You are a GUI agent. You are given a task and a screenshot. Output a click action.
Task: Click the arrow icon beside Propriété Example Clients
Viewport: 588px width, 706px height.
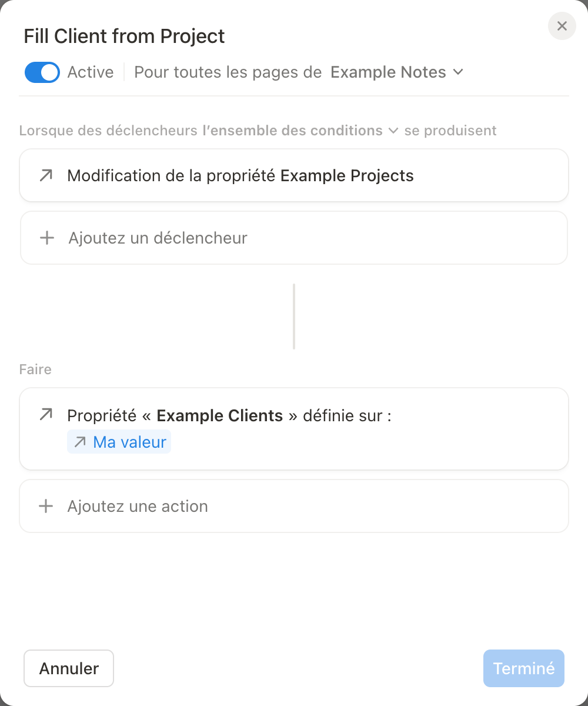click(x=46, y=415)
